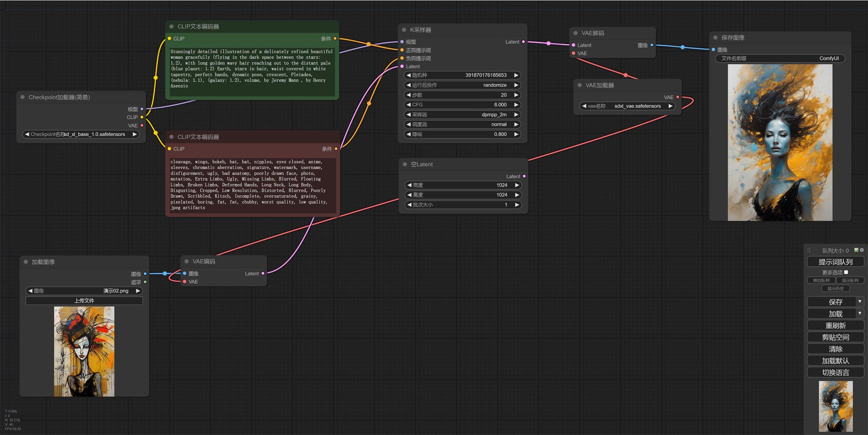
Task: Click the 负面提示词 input port on K采样器
Action: click(x=402, y=58)
